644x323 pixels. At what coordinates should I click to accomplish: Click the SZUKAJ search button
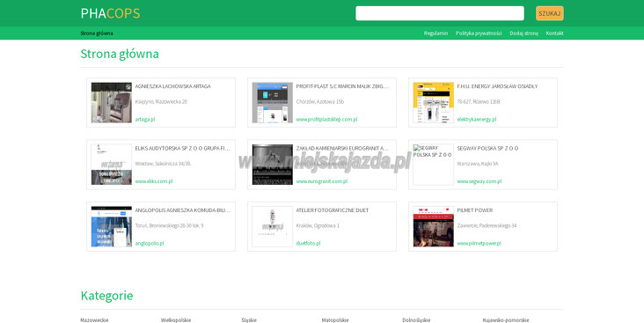550,13
